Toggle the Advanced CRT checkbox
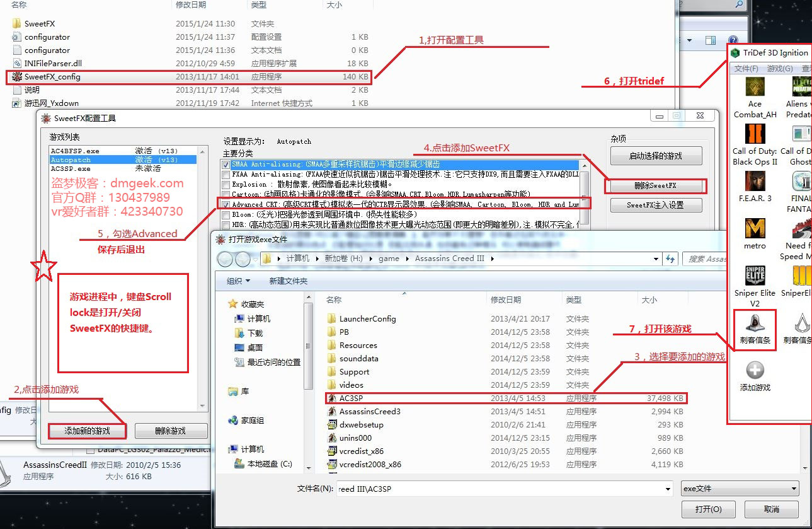812x529 pixels. tap(226, 204)
